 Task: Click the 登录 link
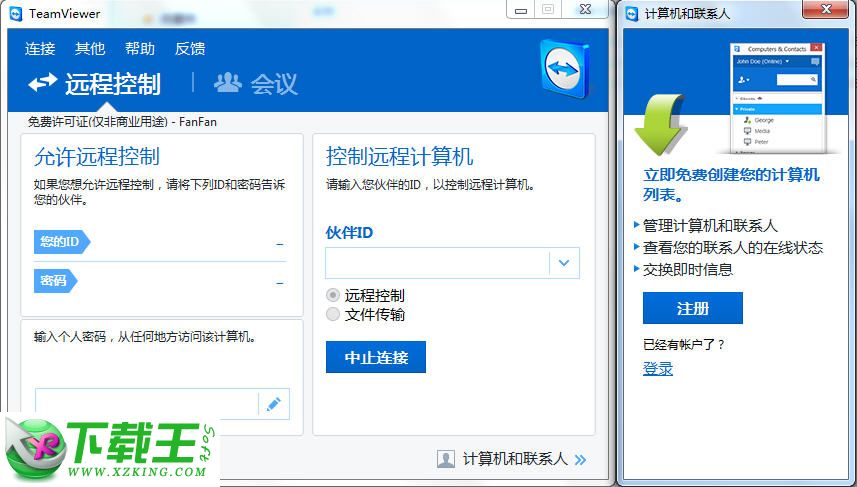(658, 368)
